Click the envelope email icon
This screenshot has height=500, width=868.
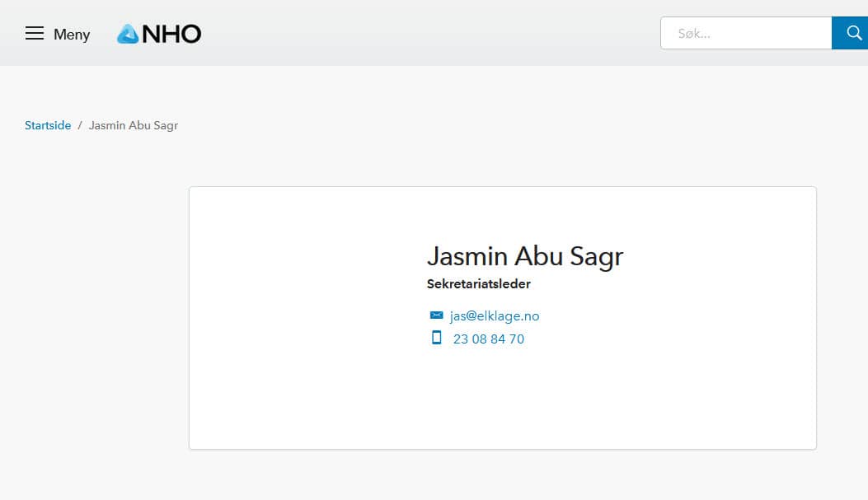tap(436, 315)
